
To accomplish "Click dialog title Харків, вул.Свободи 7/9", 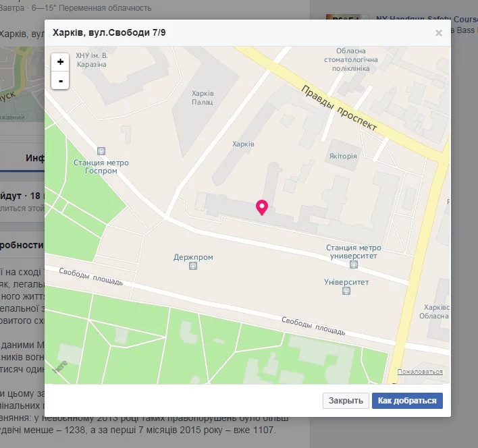I will tap(109, 32).
